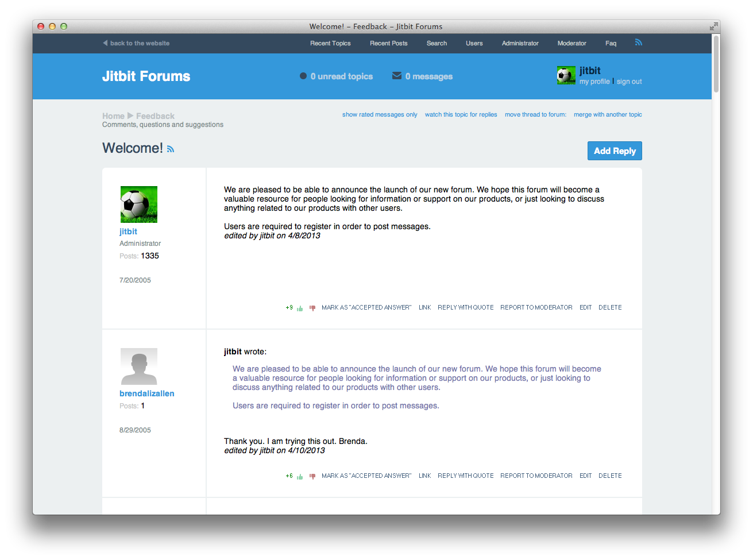Screen dimensions: 753x560
Task: Delete jitbit's first post
Action: tap(610, 308)
